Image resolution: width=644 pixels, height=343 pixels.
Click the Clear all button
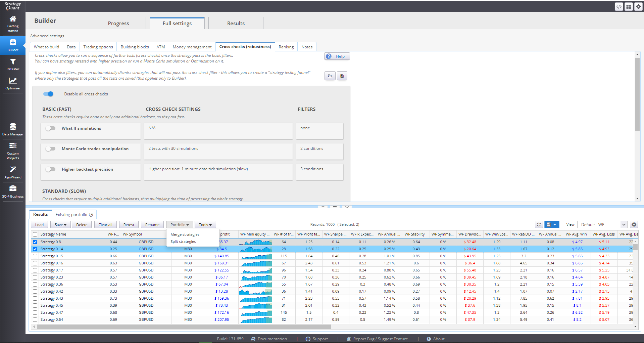(105, 225)
